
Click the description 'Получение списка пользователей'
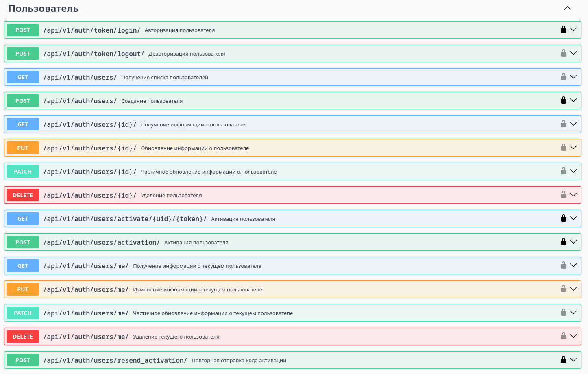tap(165, 77)
